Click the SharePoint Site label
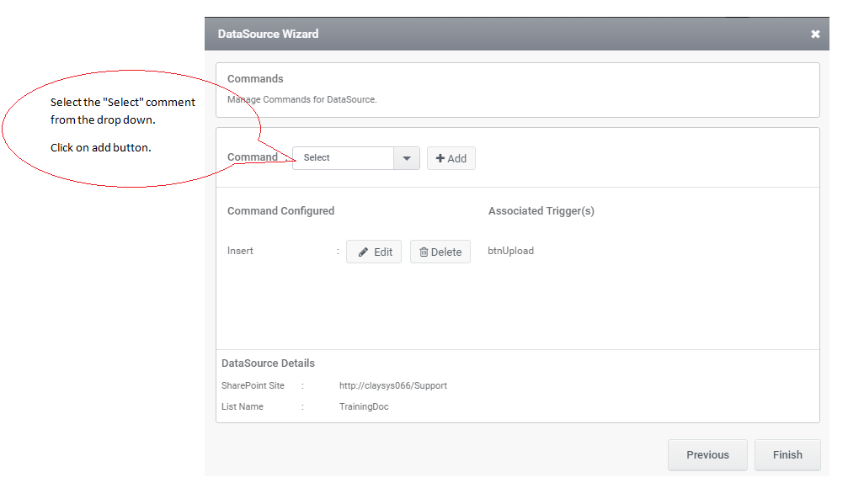Image resolution: width=848 pixels, height=504 pixels. pyautogui.click(x=253, y=385)
